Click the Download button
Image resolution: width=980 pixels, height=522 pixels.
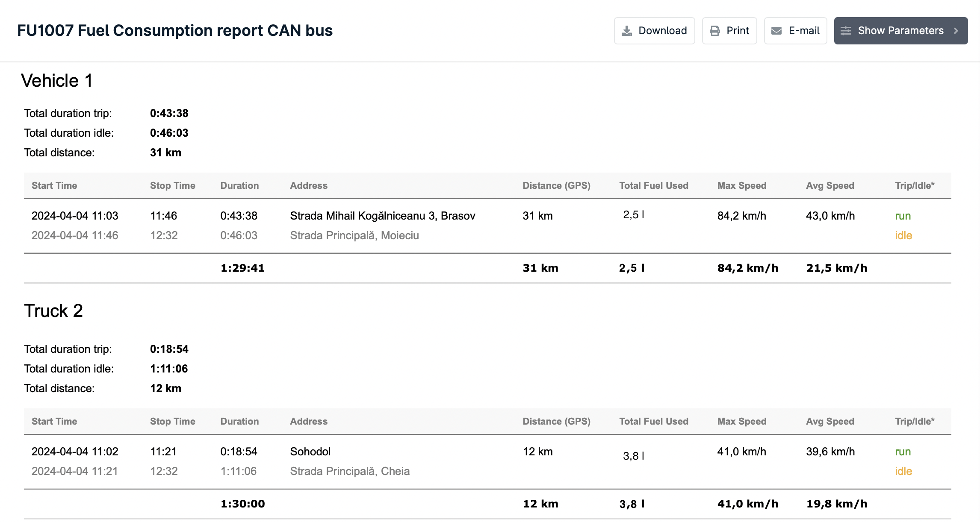654,30
